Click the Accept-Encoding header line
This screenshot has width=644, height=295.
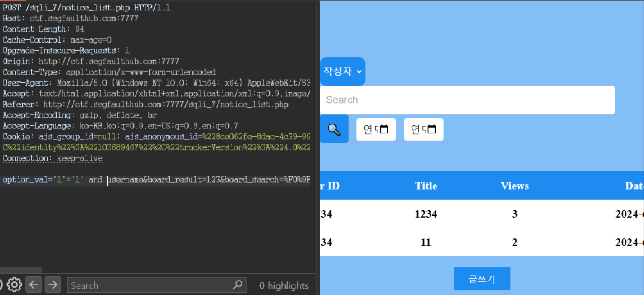[80, 115]
